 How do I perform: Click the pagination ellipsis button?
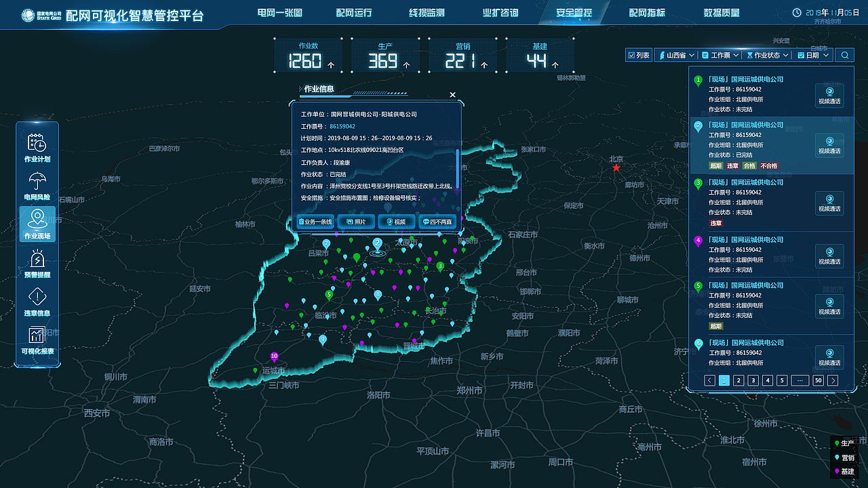(x=800, y=381)
